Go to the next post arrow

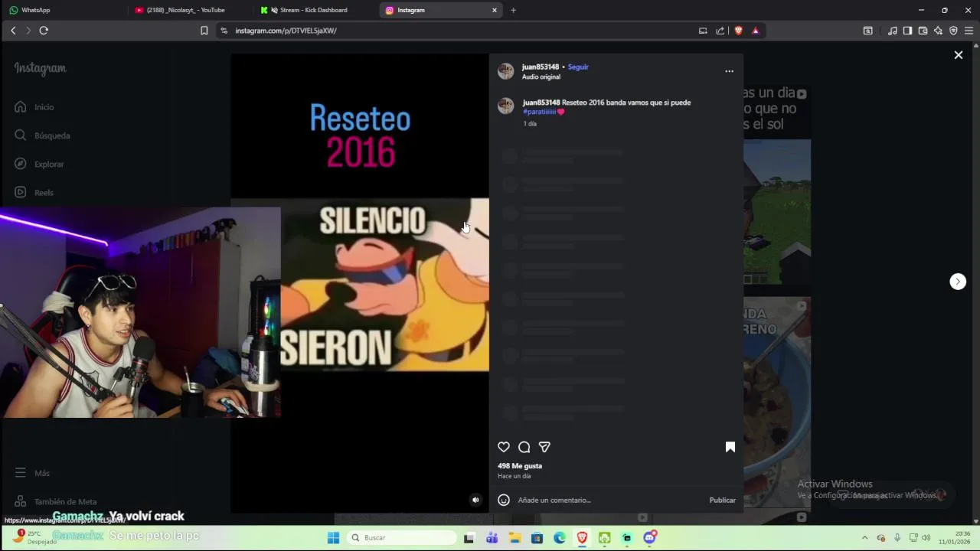(958, 282)
